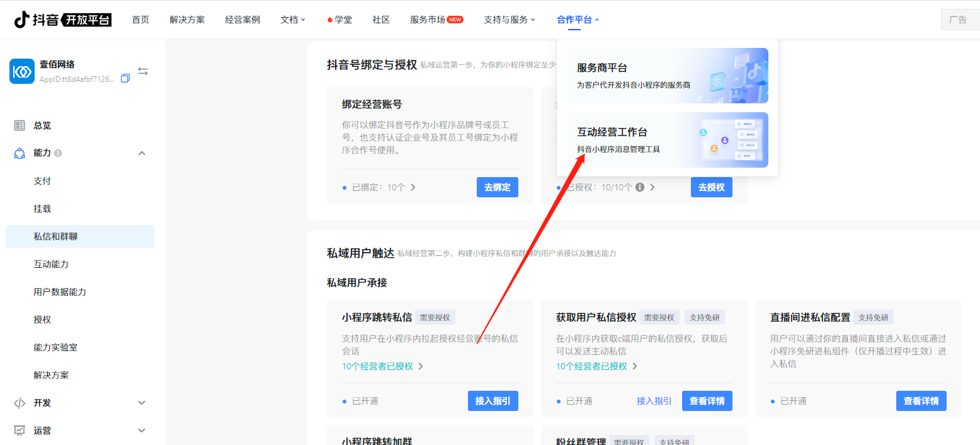Image resolution: width=980 pixels, height=445 pixels.
Task: Click 已开通 status in 直播间进私信配置 card
Action: click(794, 401)
